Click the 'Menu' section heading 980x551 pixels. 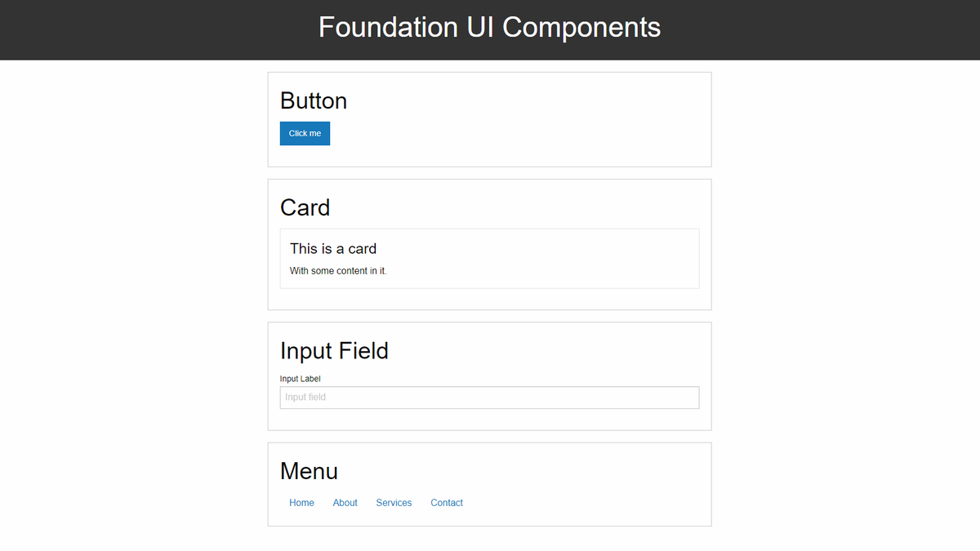[x=309, y=471]
